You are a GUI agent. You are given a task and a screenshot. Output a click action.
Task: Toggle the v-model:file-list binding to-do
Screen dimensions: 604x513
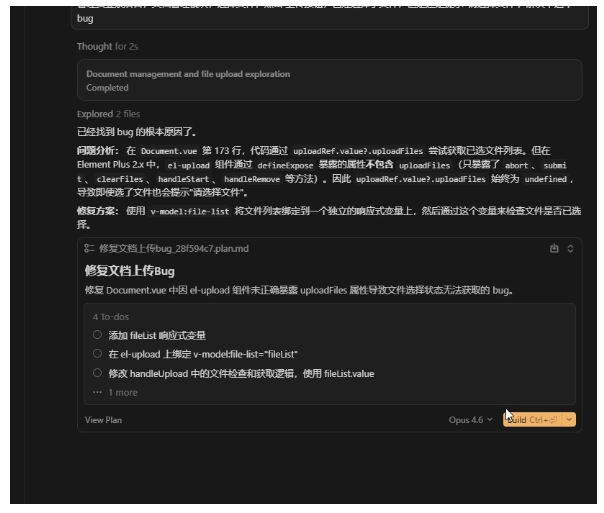coord(97,354)
